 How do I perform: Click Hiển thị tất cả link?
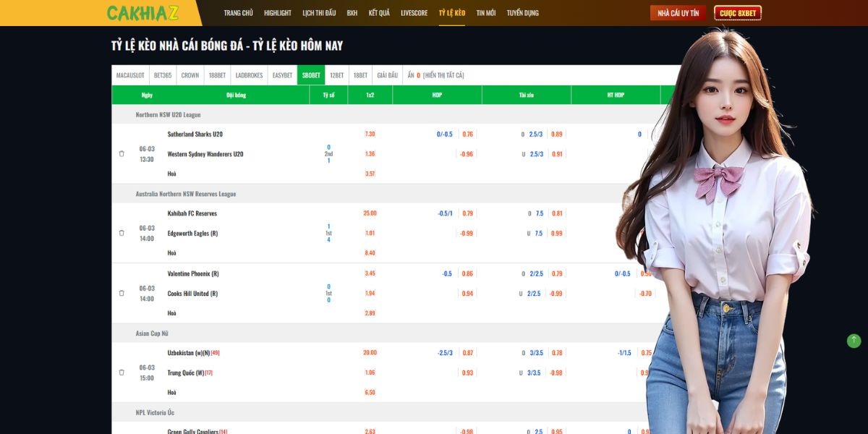tap(443, 75)
